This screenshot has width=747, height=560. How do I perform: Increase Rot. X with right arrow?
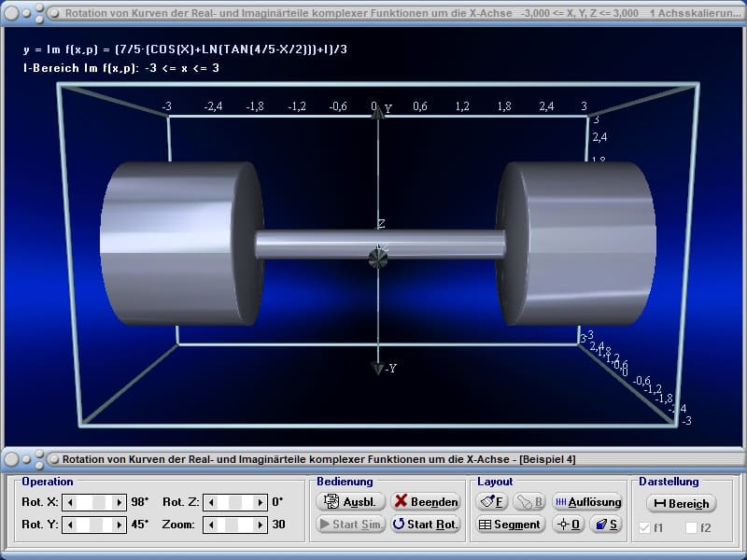pyautogui.click(x=120, y=502)
